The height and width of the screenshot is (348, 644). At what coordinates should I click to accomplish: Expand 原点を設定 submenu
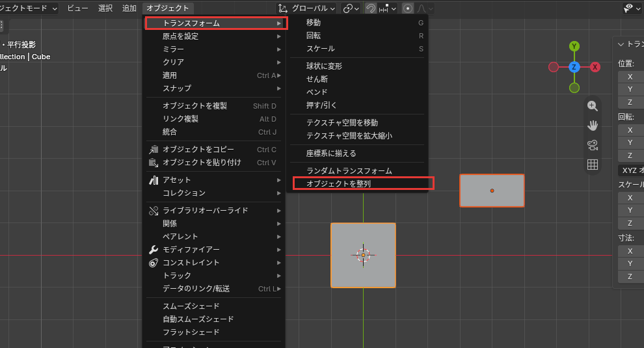(x=213, y=36)
